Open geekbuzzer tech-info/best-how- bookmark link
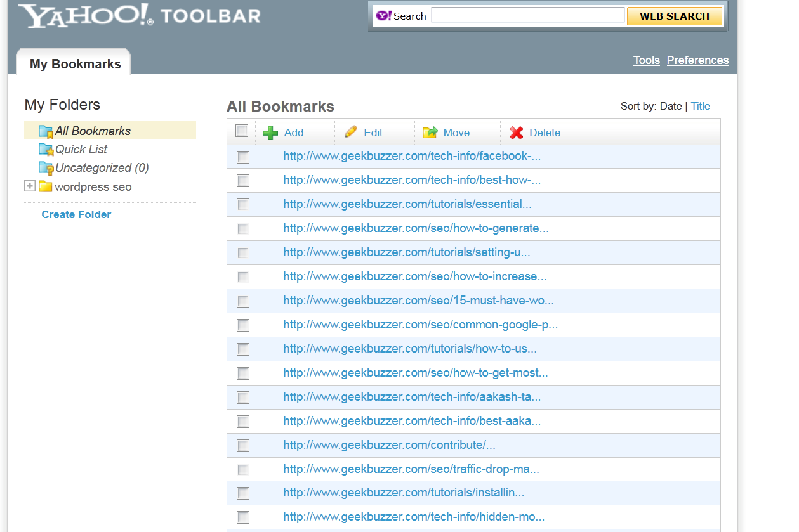This screenshot has width=799, height=532. click(412, 180)
